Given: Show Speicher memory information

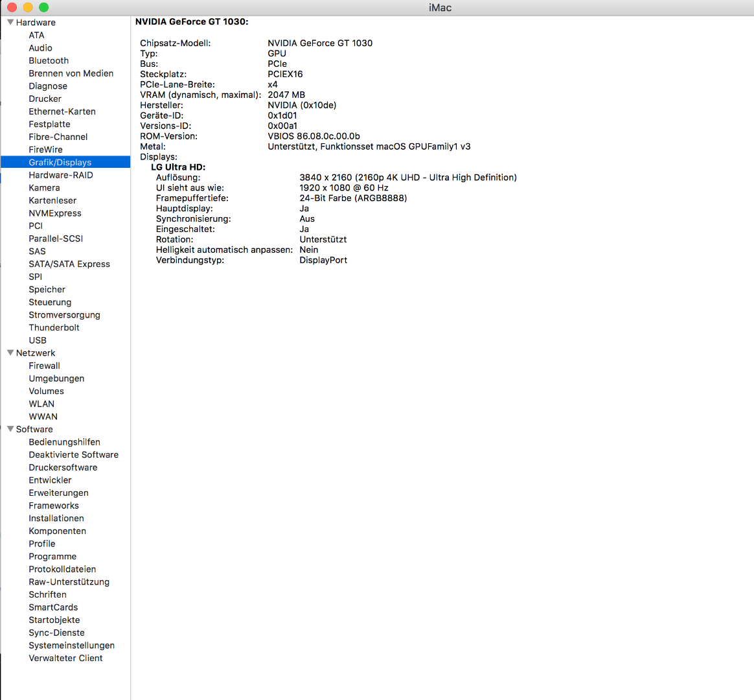Looking at the screenshot, I should pos(47,290).
